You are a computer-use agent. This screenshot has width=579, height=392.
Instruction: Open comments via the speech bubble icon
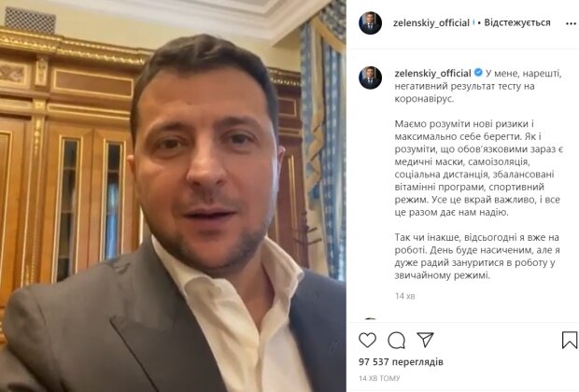click(397, 341)
